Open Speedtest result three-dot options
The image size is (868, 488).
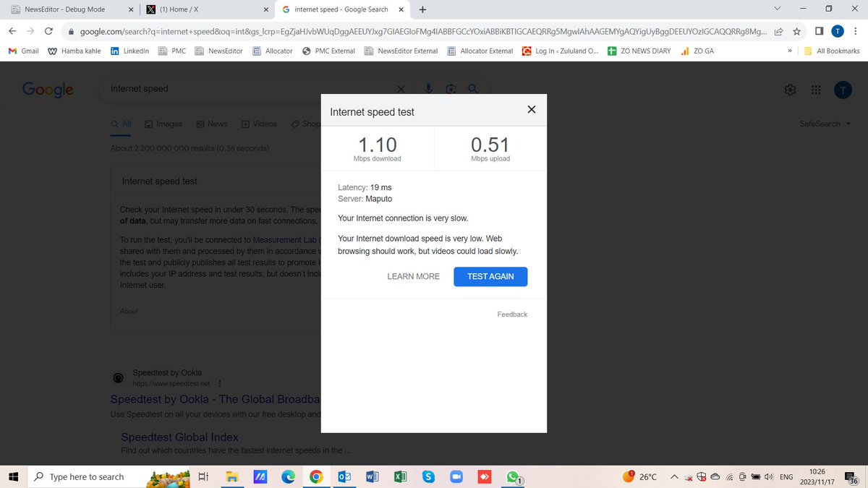point(219,383)
